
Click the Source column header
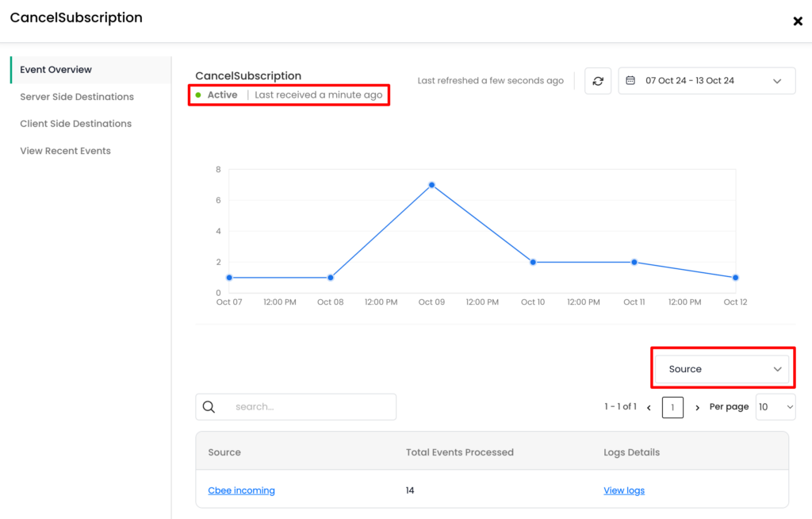click(x=224, y=452)
